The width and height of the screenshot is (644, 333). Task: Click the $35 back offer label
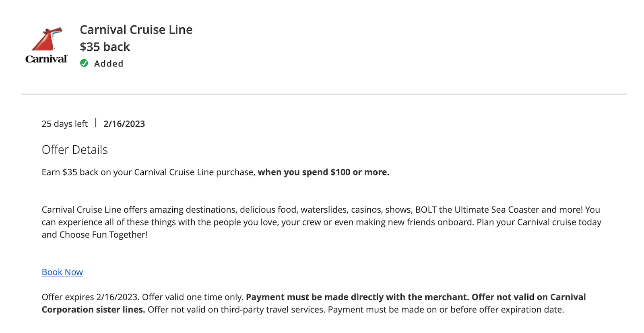pos(104,46)
